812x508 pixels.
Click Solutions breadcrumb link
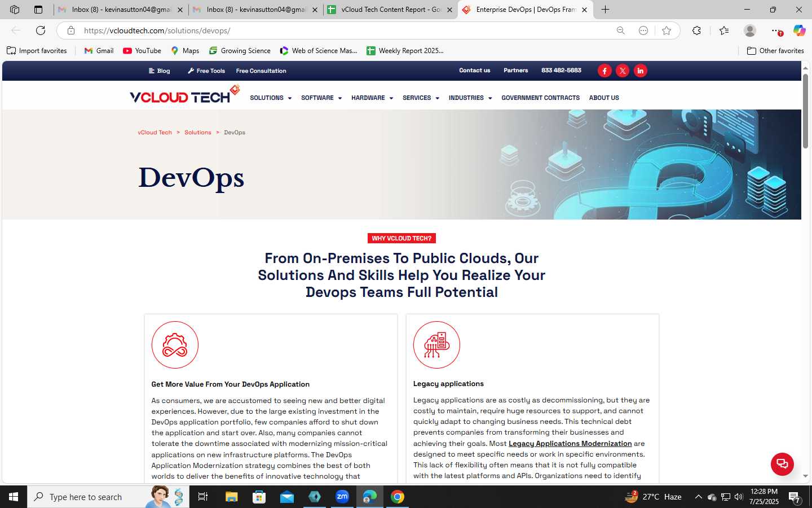(198, 133)
